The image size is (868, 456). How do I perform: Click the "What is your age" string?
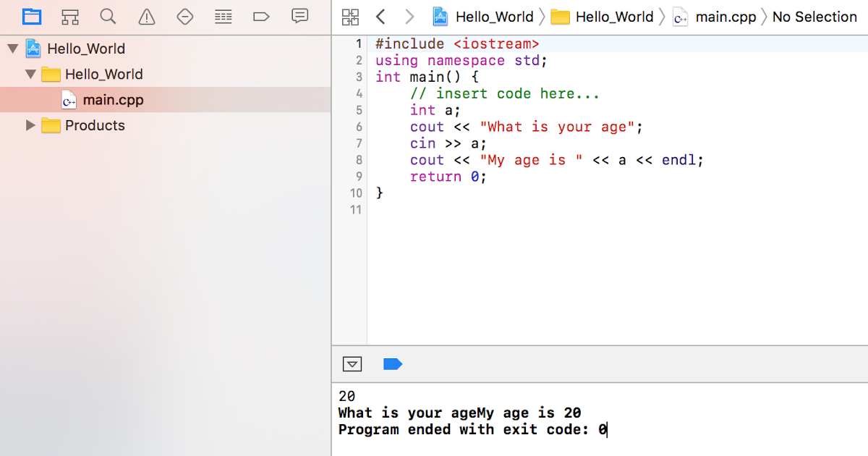pos(557,127)
